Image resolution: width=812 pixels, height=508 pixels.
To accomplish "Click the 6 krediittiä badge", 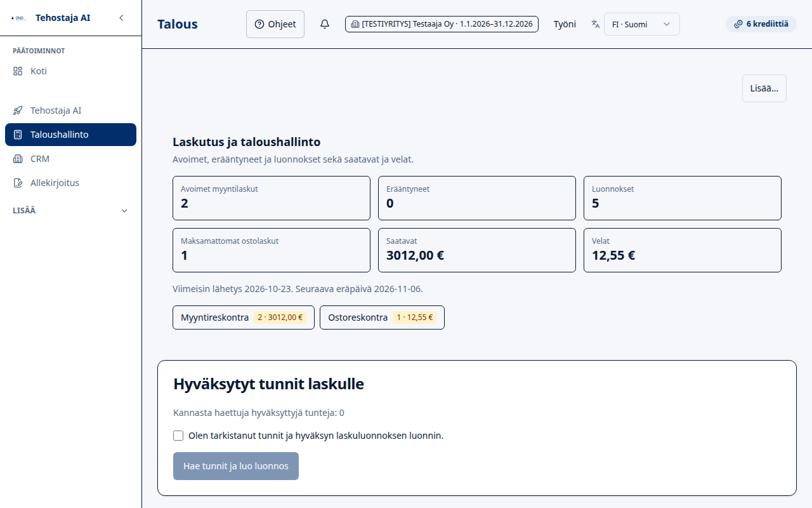I will [761, 24].
